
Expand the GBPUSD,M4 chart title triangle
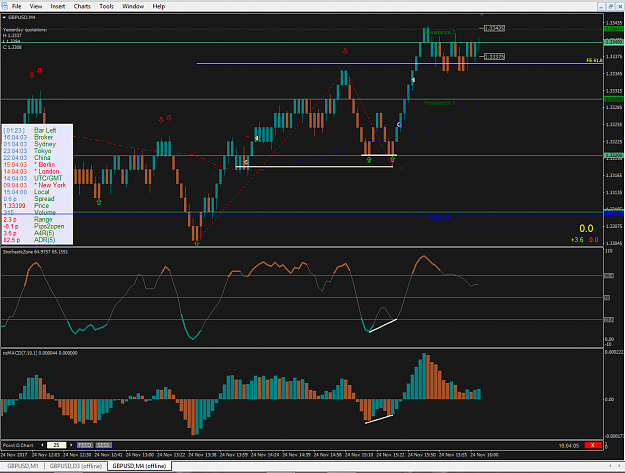4,18
